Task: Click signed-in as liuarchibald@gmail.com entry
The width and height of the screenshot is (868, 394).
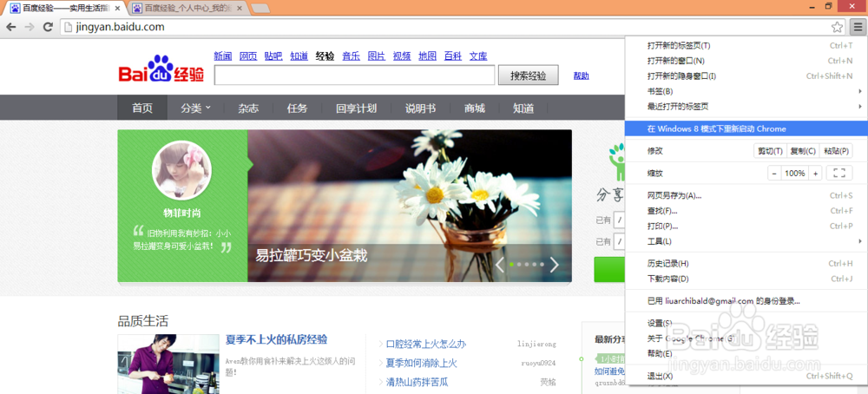Action: [x=746, y=301]
